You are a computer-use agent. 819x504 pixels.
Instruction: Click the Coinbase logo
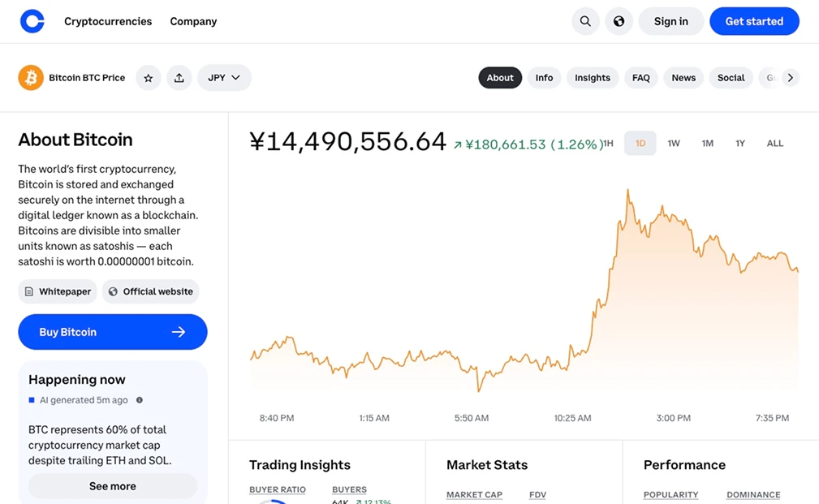pos(32,20)
